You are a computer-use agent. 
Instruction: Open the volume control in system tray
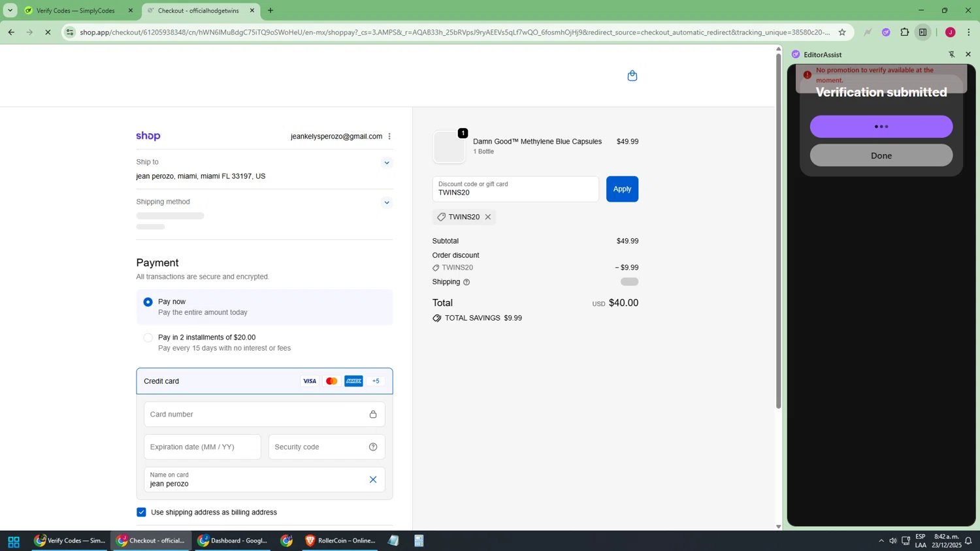[892, 541]
